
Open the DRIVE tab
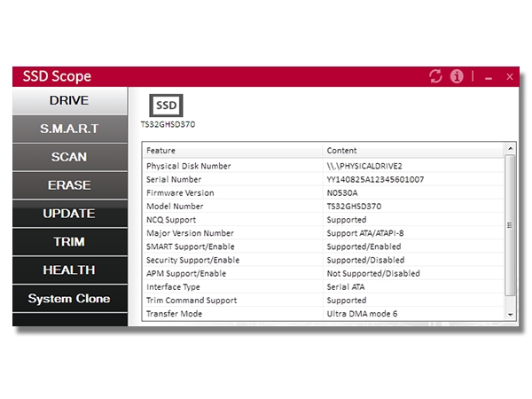point(68,100)
